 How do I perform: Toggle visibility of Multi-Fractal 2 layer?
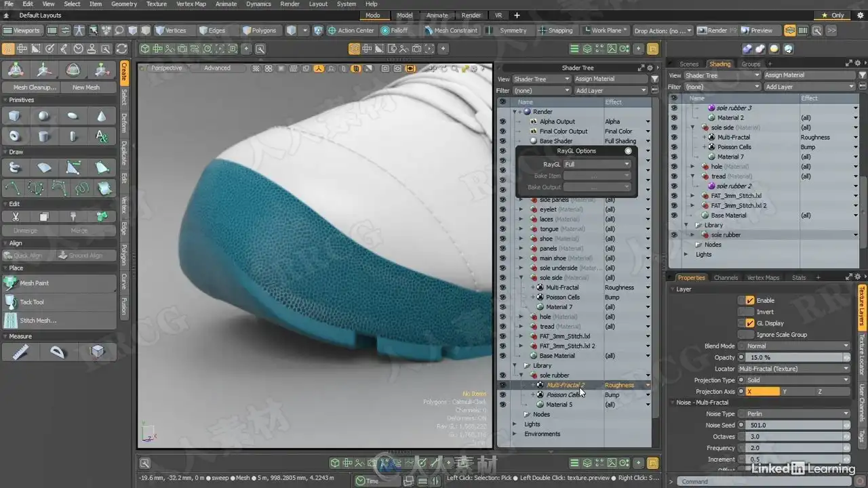pos(502,385)
